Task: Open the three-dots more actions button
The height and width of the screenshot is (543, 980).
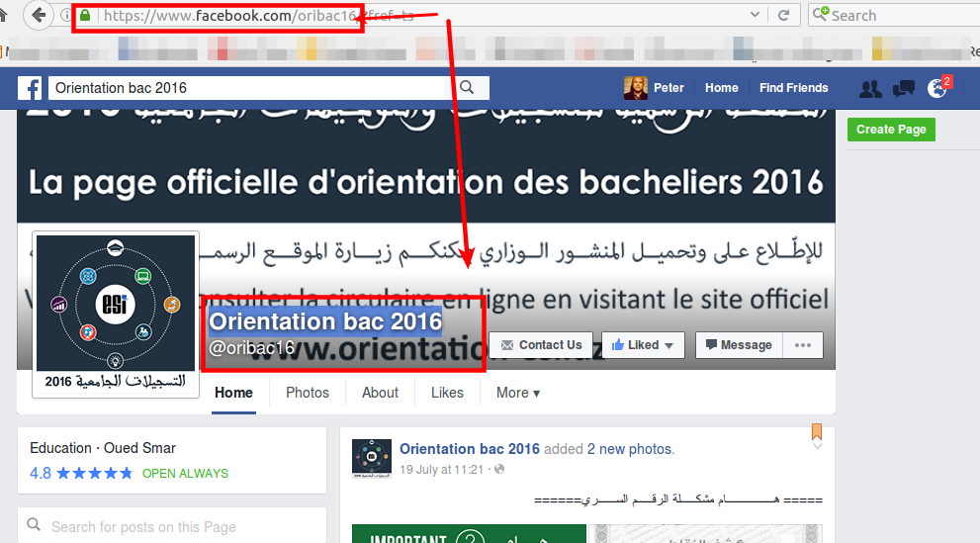Action: point(803,345)
